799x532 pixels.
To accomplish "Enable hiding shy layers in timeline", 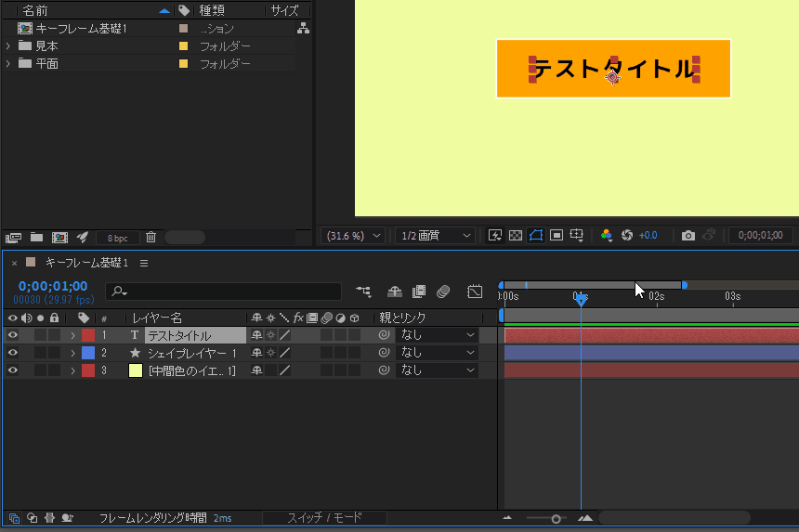I will pos(395,292).
